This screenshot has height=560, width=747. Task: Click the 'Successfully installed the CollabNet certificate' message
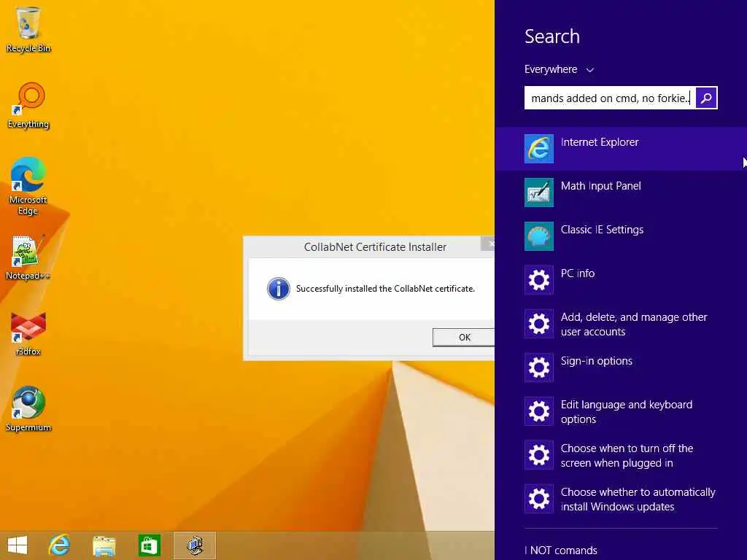point(385,289)
